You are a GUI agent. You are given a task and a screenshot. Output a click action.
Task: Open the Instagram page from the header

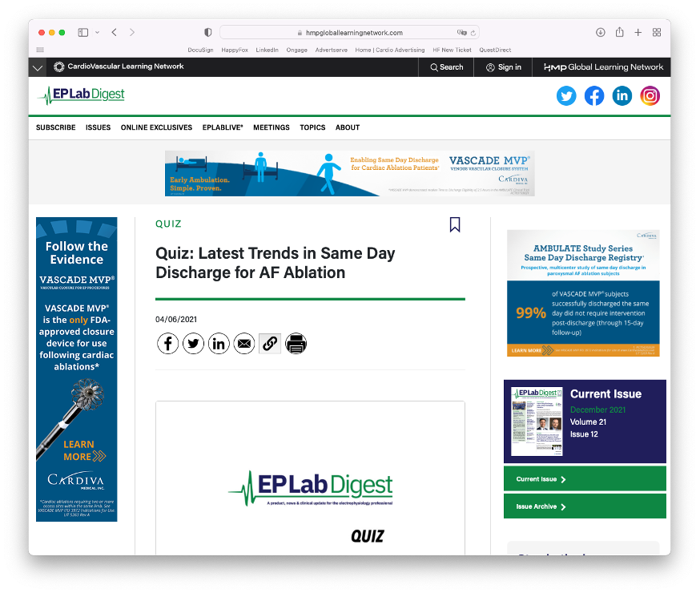tap(650, 96)
